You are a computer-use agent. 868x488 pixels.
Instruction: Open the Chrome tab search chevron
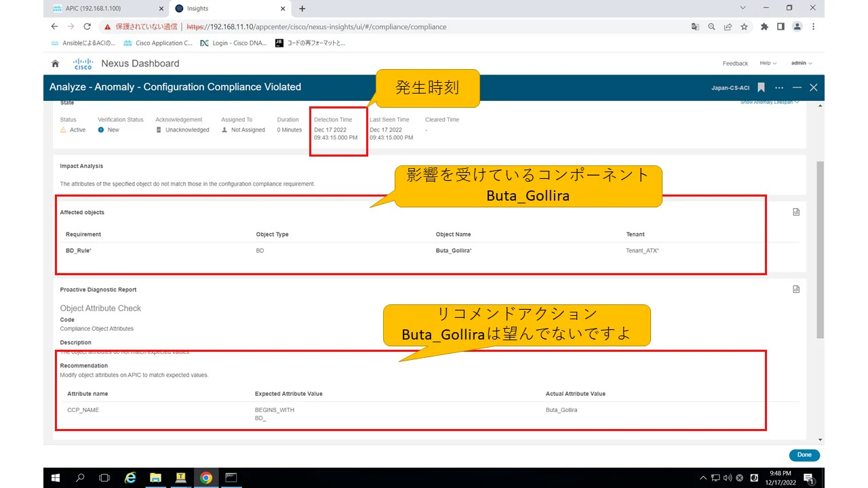click(743, 8)
